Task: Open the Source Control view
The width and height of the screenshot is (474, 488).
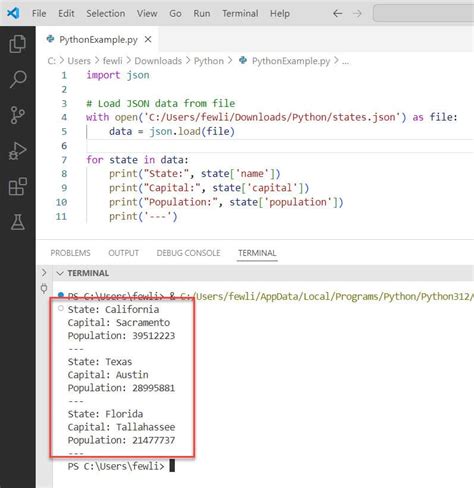Action: pos(17,115)
